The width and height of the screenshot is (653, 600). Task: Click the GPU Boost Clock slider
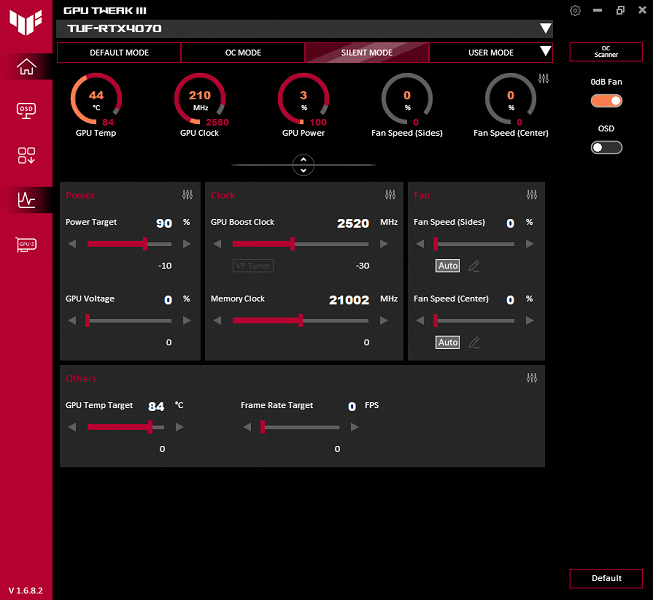click(x=301, y=244)
